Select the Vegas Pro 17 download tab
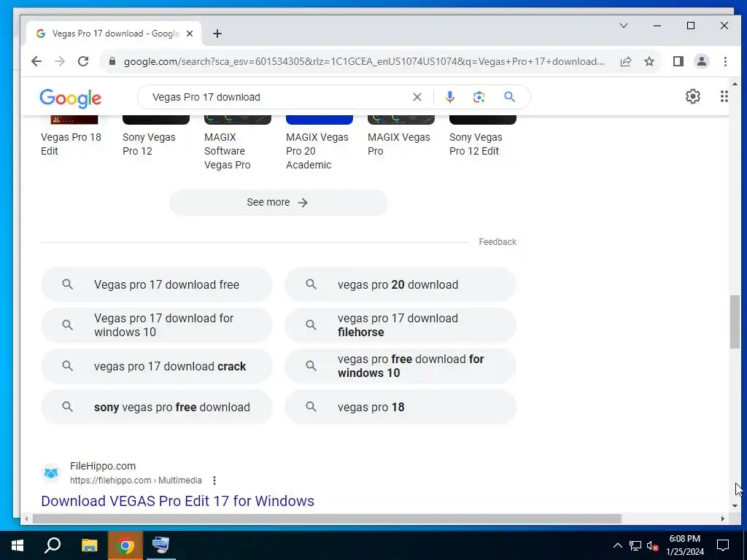This screenshot has width=747, height=560. click(x=115, y=34)
